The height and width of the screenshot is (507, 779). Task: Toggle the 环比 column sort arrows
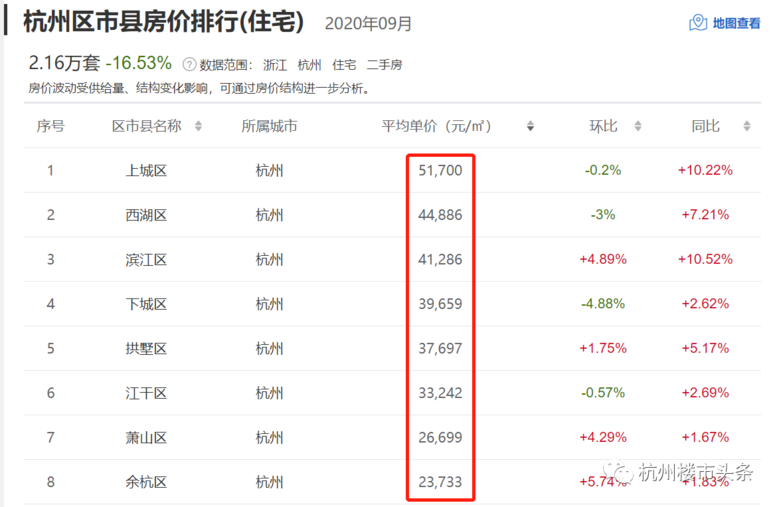[x=640, y=126]
